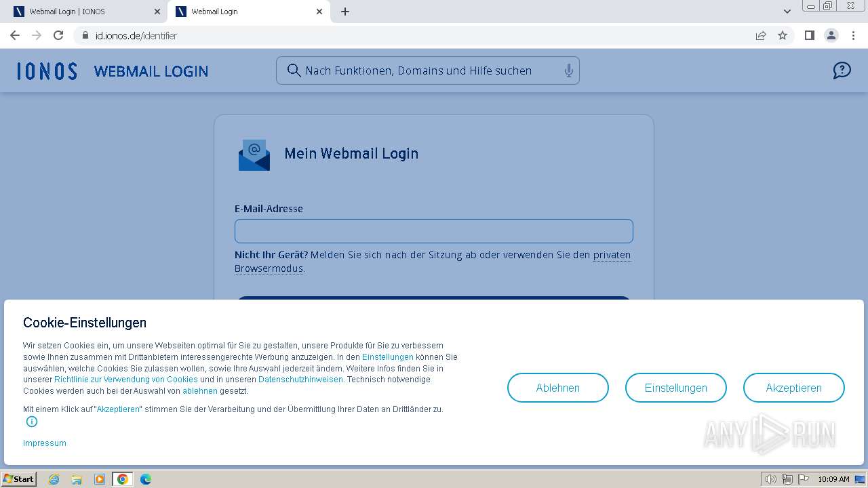Screen dimensions: 868x488
Task: Open Chrome three-dot menu
Action: point(853,35)
